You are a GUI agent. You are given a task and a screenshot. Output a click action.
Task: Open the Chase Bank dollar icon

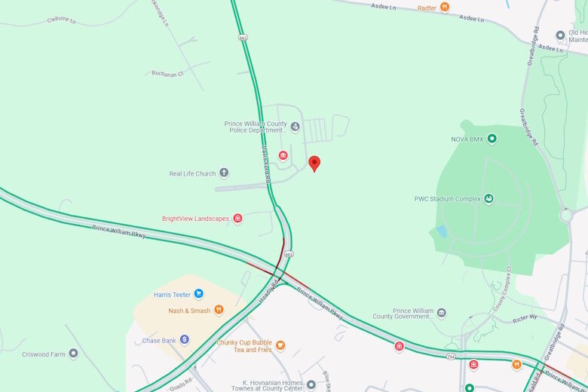tap(184, 339)
